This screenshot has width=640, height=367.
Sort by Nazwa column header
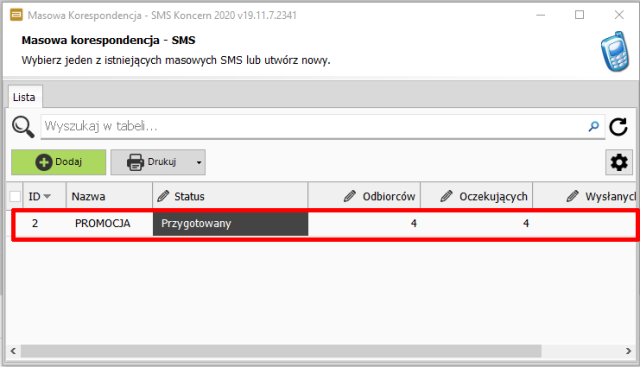click(x=109, y=196)
